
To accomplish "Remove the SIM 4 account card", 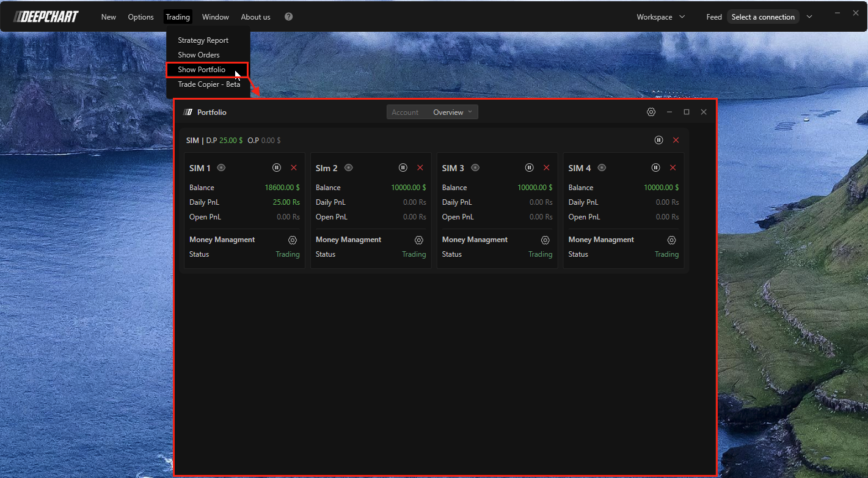I will point(673,167).
